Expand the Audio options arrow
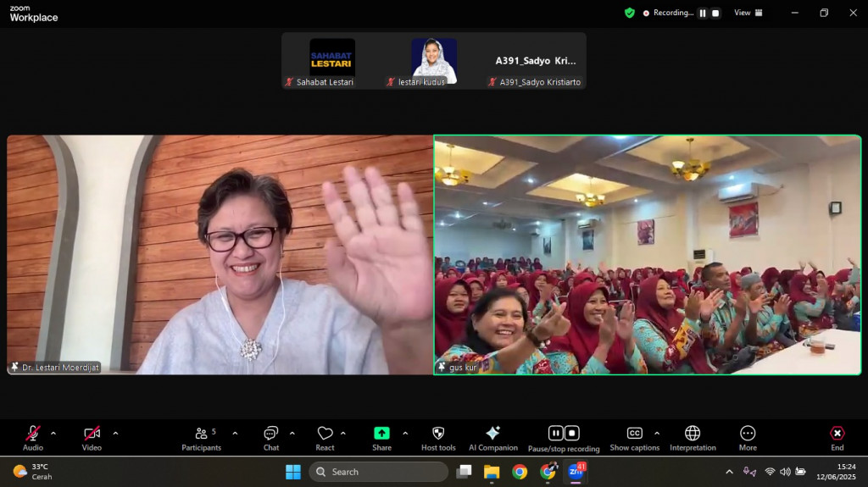868x487 pixels. click(53, 434)
